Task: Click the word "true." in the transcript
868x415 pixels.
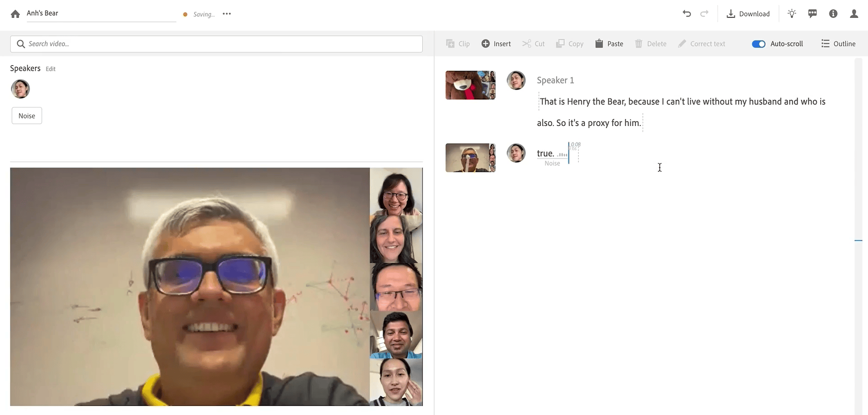Action: point(545,153)
